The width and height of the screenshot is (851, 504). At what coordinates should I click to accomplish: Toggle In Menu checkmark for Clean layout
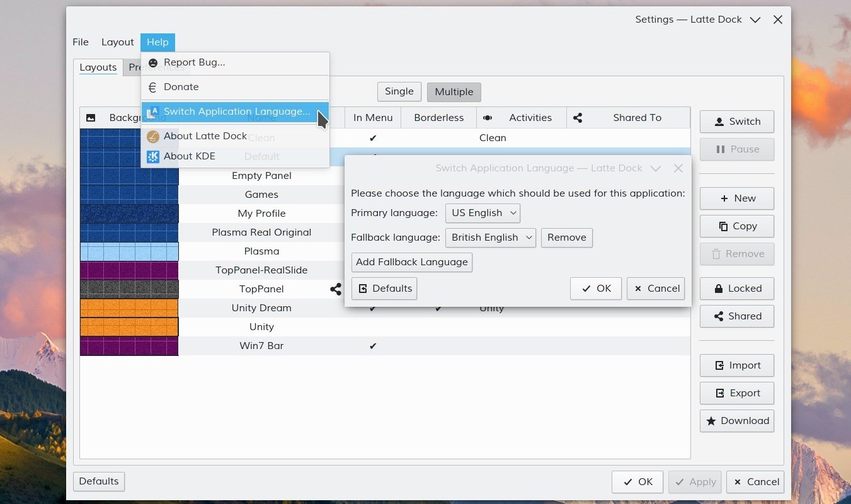pyautogui.click(x=373, y=138)
